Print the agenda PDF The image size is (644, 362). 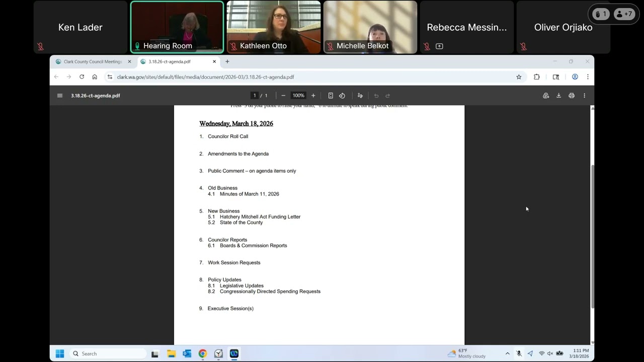point(572,96)
